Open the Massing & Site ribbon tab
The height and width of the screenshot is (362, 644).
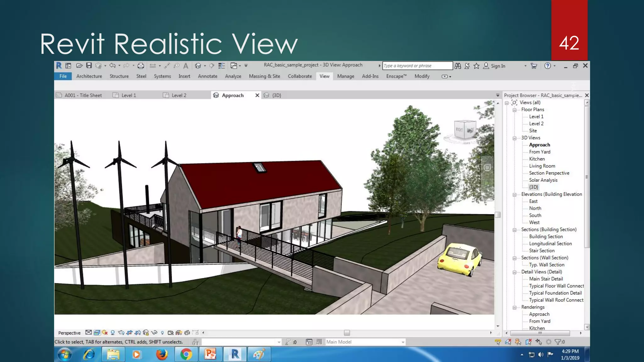[264, 76]
